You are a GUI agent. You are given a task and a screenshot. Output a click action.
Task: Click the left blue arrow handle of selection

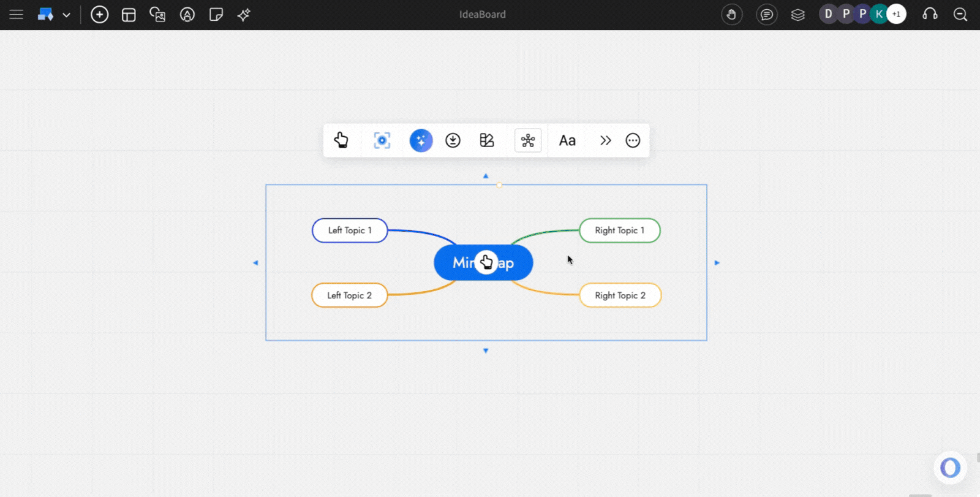[255, 263]
